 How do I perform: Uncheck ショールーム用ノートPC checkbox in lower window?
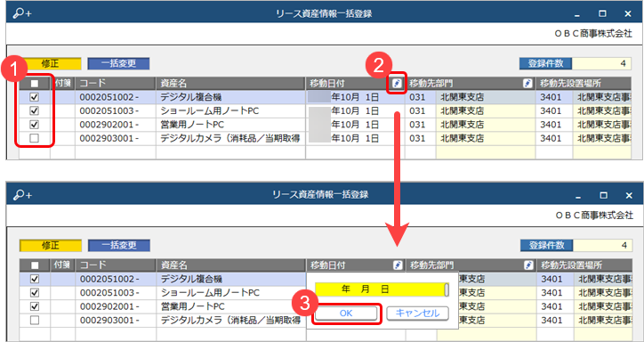35,293
